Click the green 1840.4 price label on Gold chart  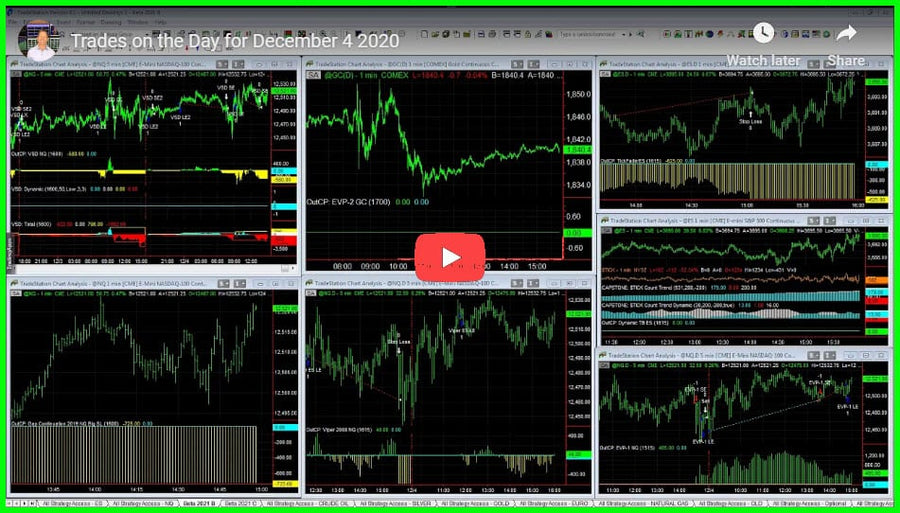point(579,150)
